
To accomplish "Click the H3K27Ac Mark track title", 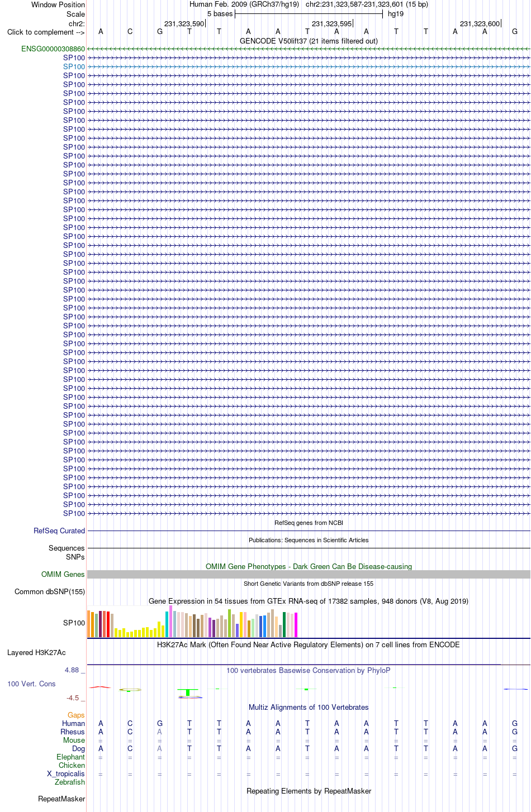I will tap(309, 645).
